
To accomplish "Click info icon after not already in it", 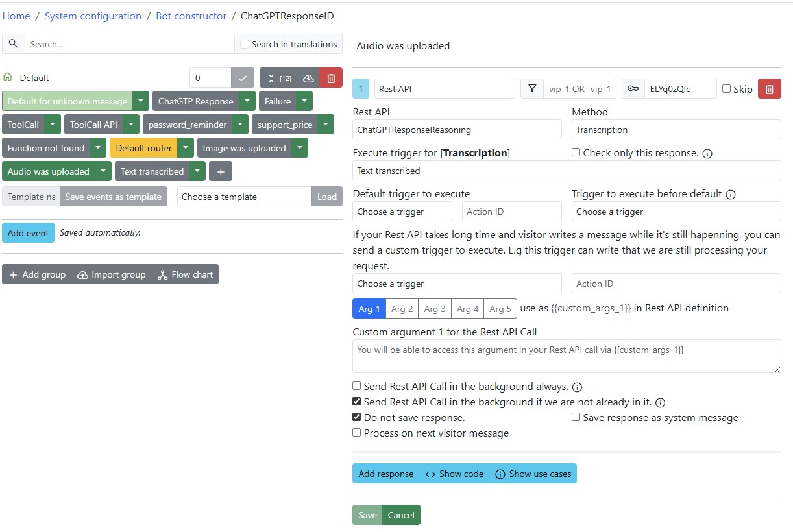I will point(660,403).
